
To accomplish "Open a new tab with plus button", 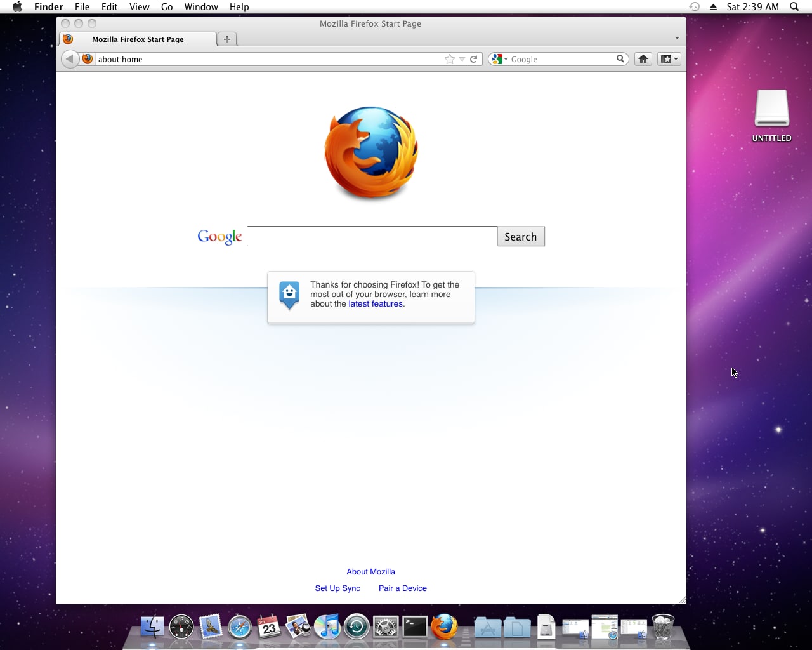I will [x=227, y=39].
